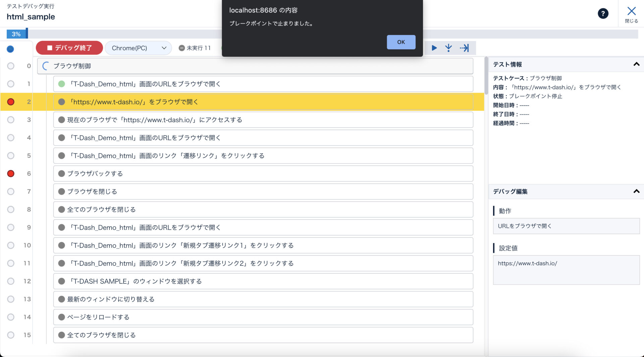Click the run-to-end arrow icon

pos(465,48)
